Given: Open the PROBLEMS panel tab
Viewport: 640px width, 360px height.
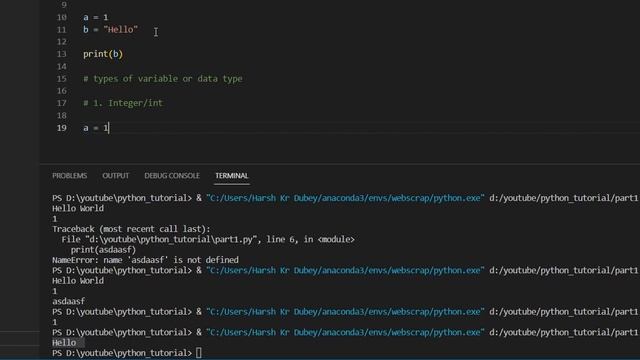Looking at the screenshot, I should point(69,176).
